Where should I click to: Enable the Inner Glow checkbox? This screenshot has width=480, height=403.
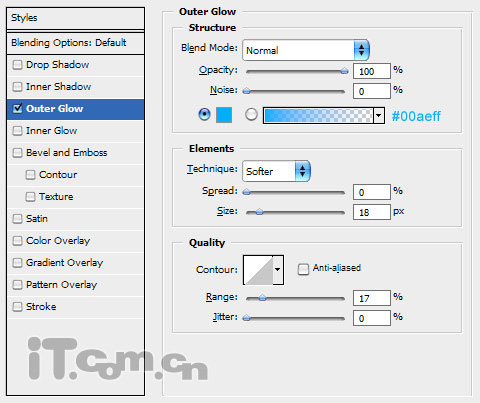tap(17, 131)
